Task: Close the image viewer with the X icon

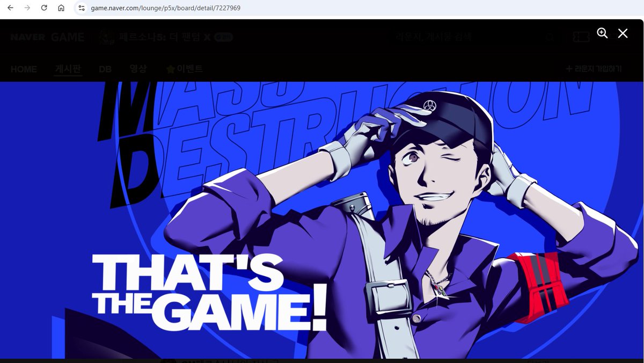Action: (623, 33)
